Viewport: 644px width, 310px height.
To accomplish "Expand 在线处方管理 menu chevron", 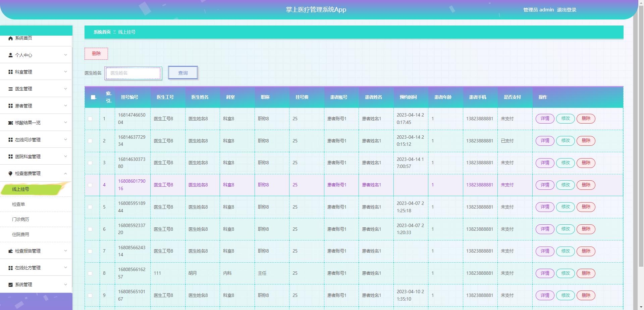I will [65, 268].
